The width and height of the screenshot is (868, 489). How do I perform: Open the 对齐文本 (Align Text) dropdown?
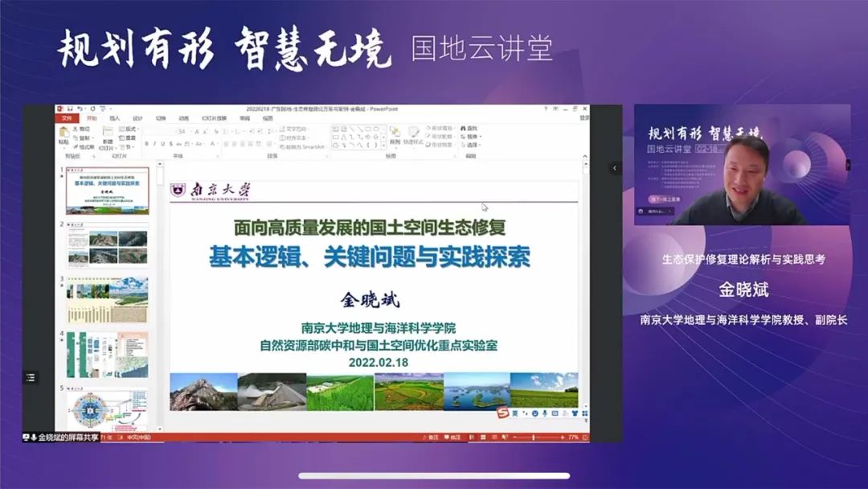pos(293,138)
